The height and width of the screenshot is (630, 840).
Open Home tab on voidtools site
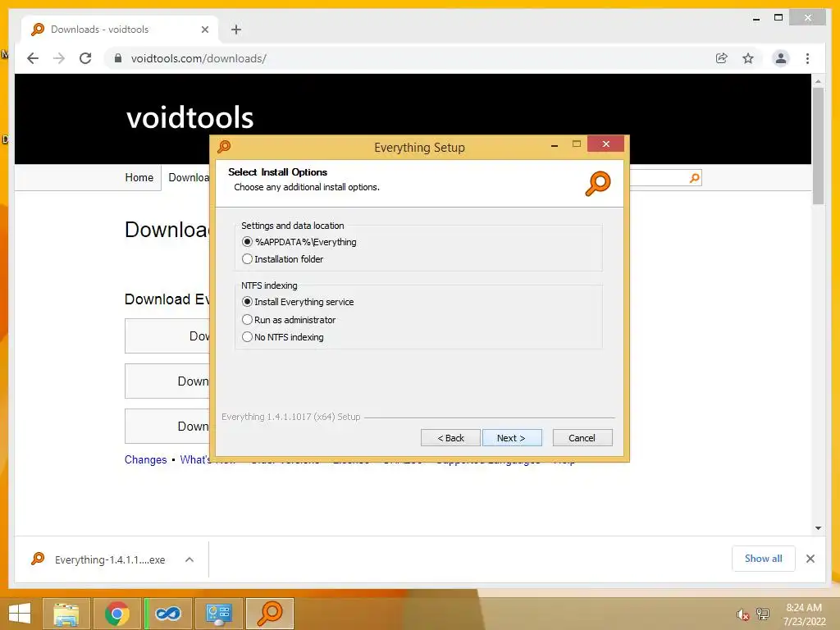click(x=139, y=177)
